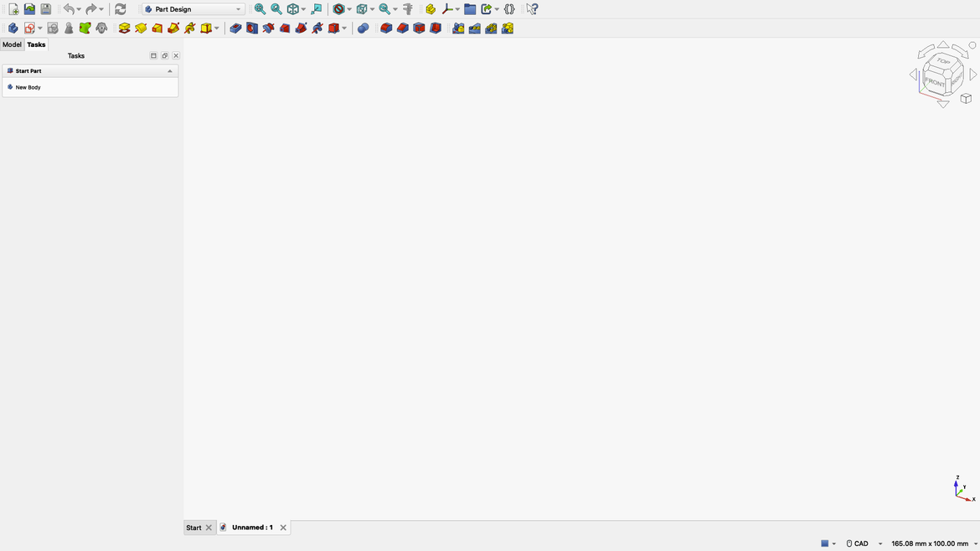Fit the whole content on screen
980x551 pixels.
(x=260, y=8)
